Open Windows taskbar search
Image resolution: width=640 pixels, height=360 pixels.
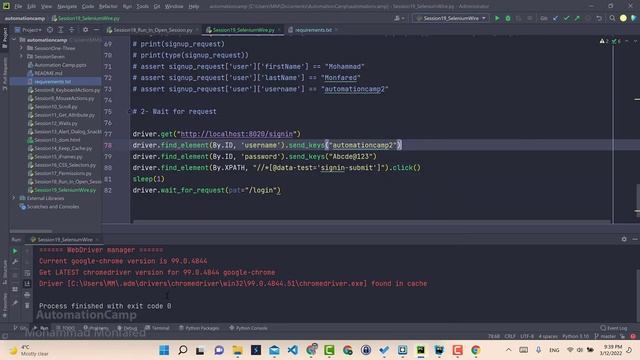click(182, 350)
